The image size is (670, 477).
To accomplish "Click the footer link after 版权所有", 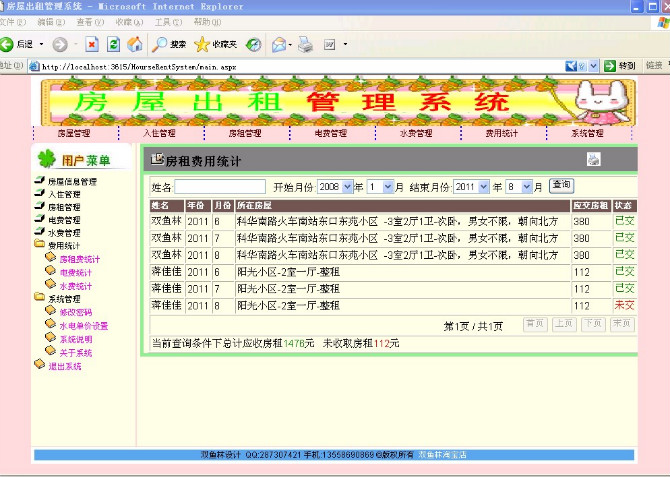I will 442,455.
